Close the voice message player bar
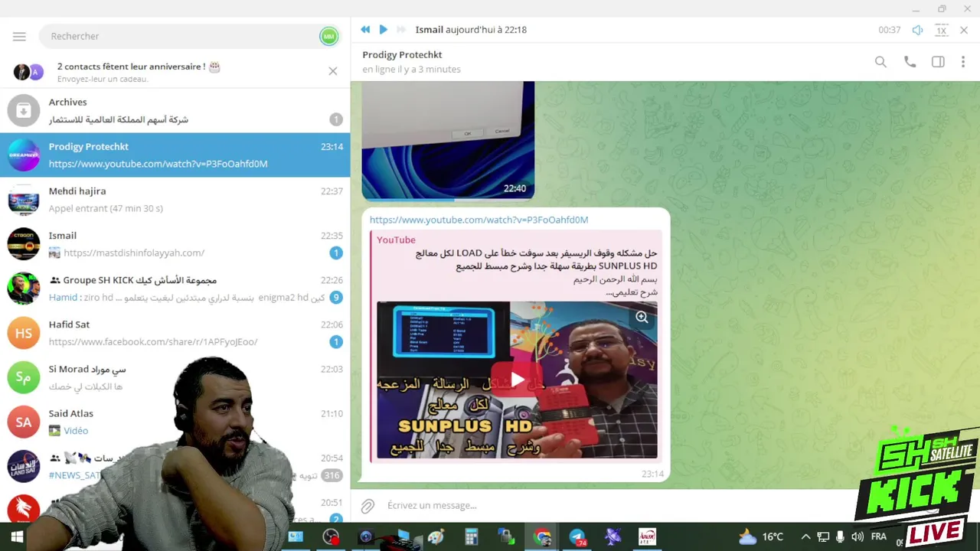 [x=964, y=30]
